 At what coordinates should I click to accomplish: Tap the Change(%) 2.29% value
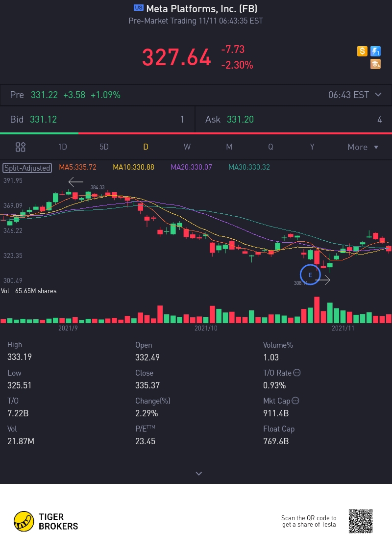[147, 413]
